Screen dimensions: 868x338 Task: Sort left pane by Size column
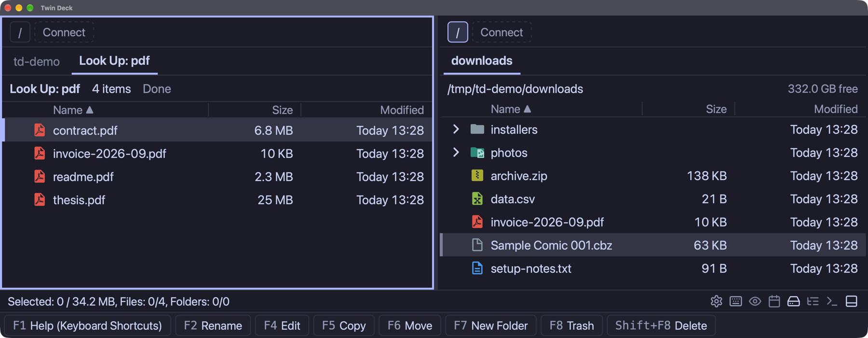tap(282, 110)
